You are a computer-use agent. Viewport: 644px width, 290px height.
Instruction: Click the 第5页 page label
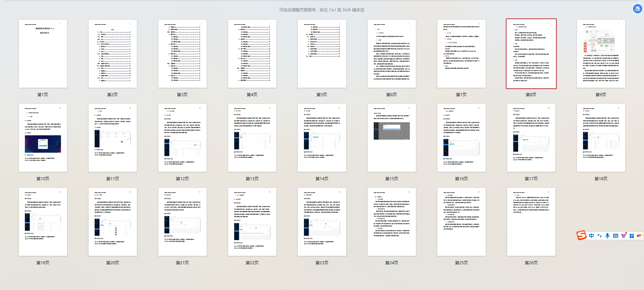point(322,95)
